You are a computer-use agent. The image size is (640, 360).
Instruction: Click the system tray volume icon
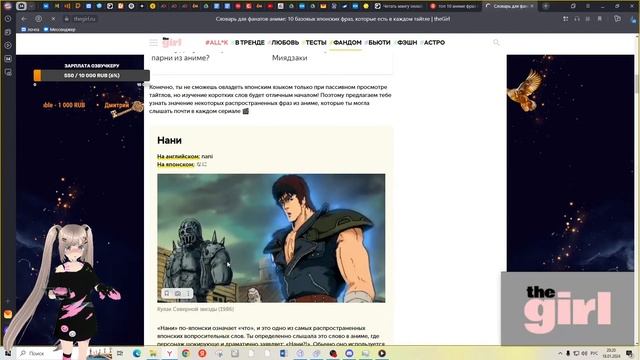click(x=584, y=353)
